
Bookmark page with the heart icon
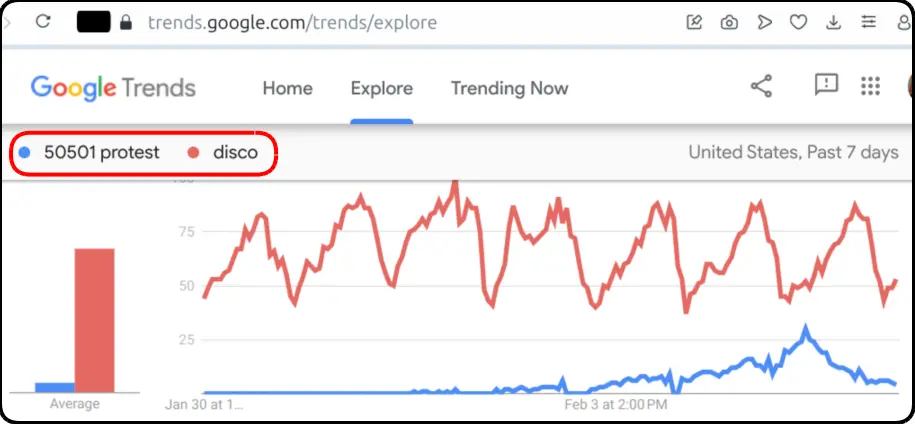798,23
